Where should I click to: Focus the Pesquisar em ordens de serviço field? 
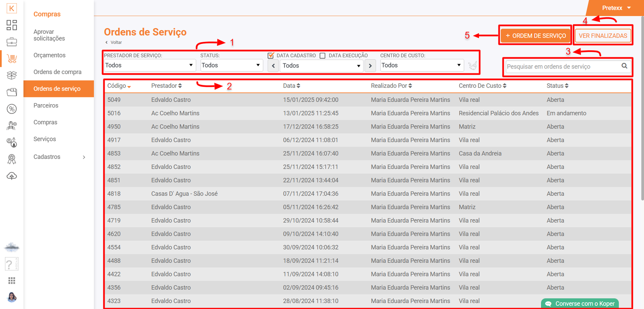click(x=562, y=66)
